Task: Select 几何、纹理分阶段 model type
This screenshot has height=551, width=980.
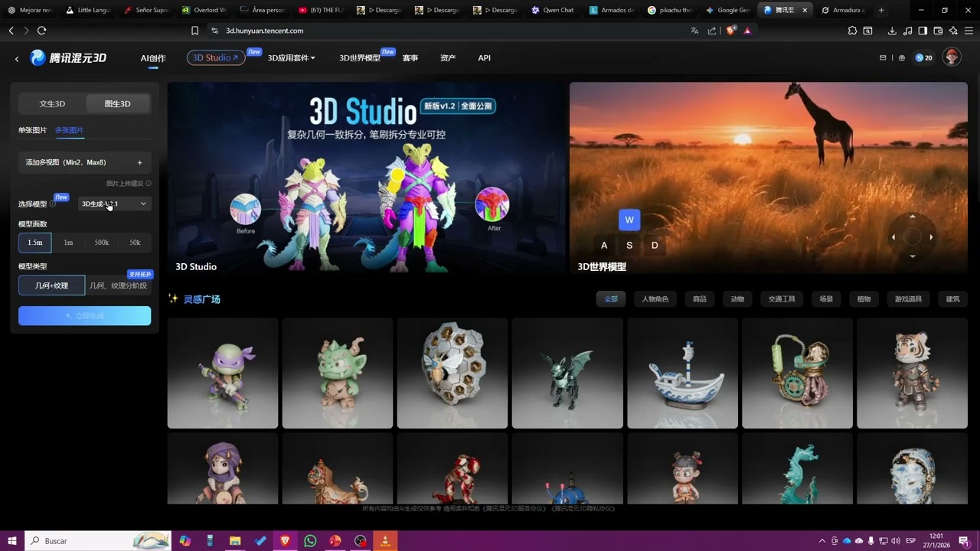Action: pos(118,285)
